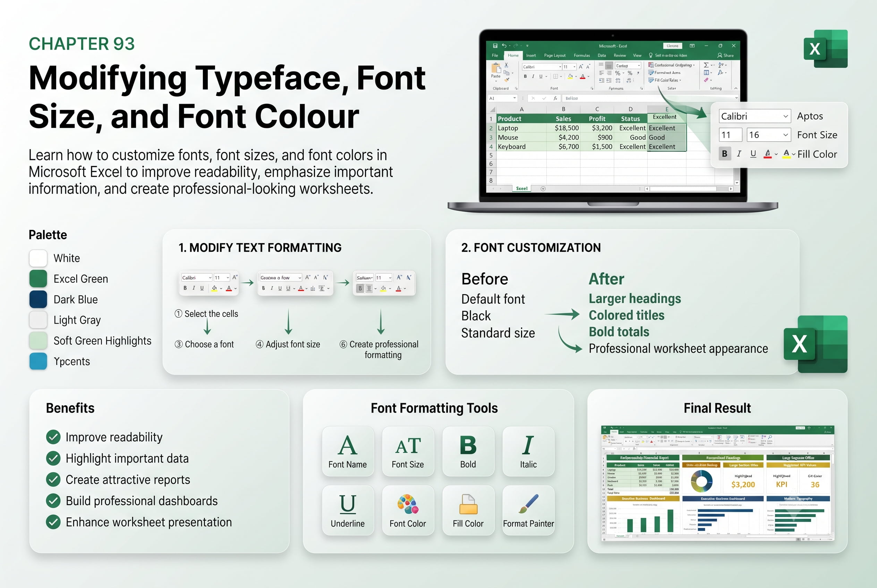
Task: Click the Cut scissors icon in Clipboard group
Action: coord(506,65)
